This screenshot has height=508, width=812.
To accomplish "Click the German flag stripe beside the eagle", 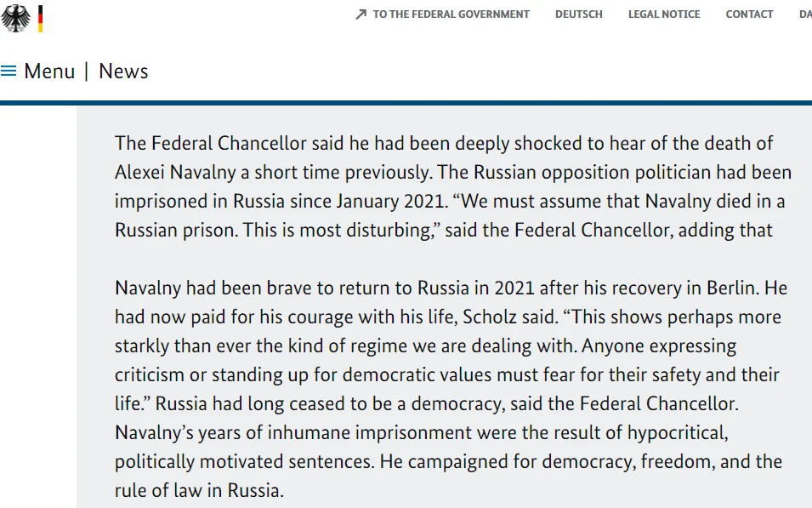I will (x=41, y=19).
